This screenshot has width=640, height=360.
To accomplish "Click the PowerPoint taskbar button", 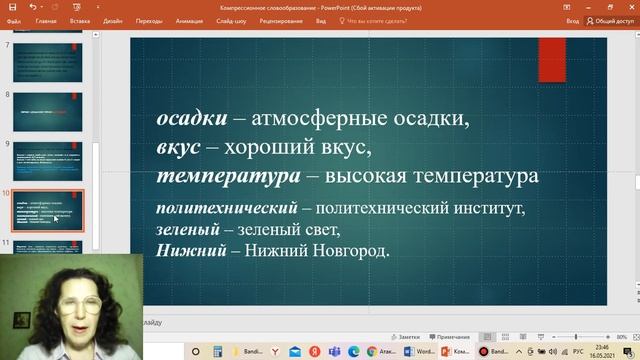I will 455,351.
